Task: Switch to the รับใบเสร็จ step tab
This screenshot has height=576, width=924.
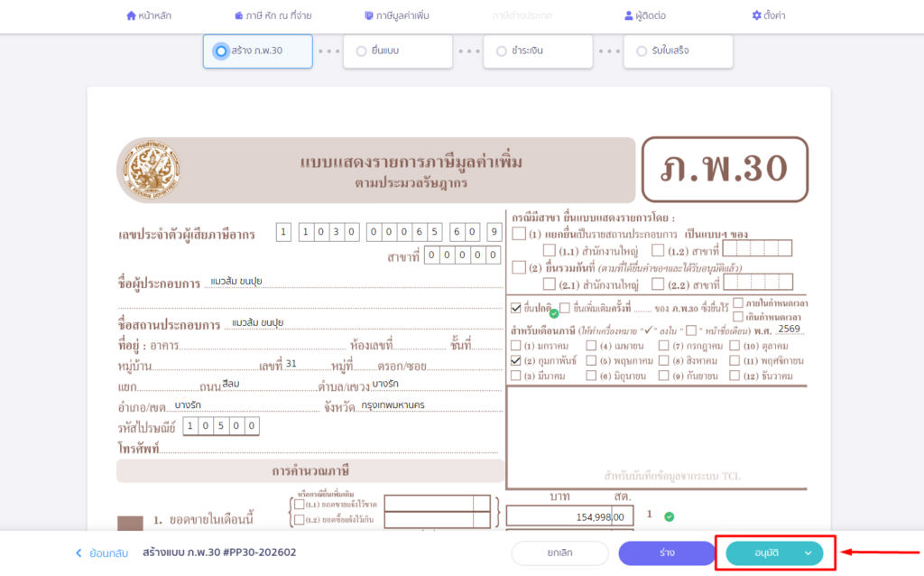Action: click(x=678, y=51)
